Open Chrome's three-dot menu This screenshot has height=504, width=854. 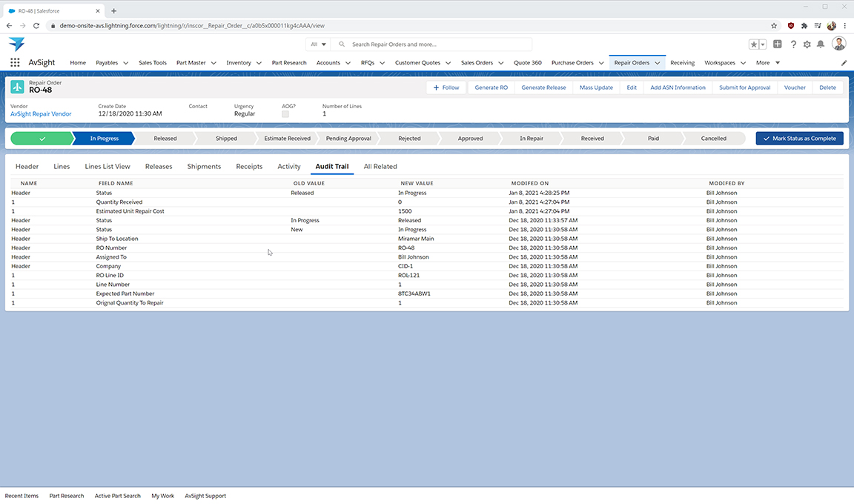pos(845,26)
